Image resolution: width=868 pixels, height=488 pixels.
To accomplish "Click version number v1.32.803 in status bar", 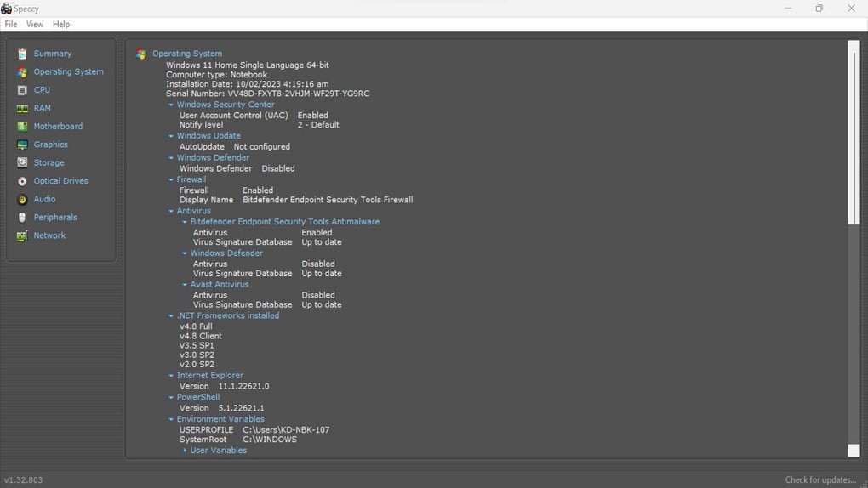I will tap(23, 479).
